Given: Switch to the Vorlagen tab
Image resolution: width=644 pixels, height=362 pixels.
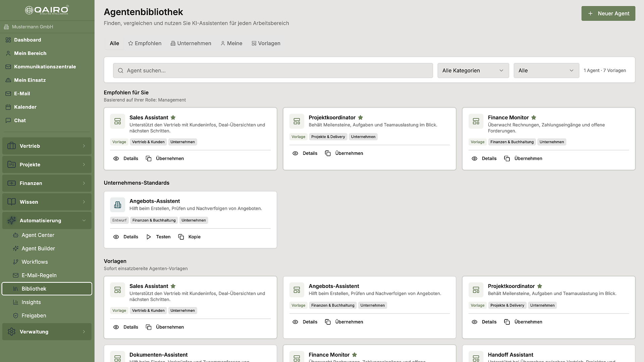Looking at the screenshot, I should coord(266,44).
